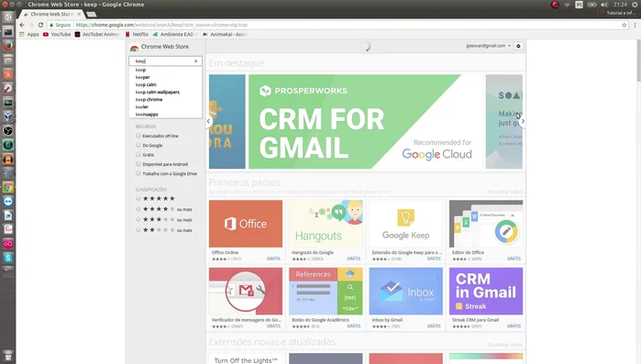Click GRÁTIS under Office Online
This screenshot has width=641, height=364.
273,259
